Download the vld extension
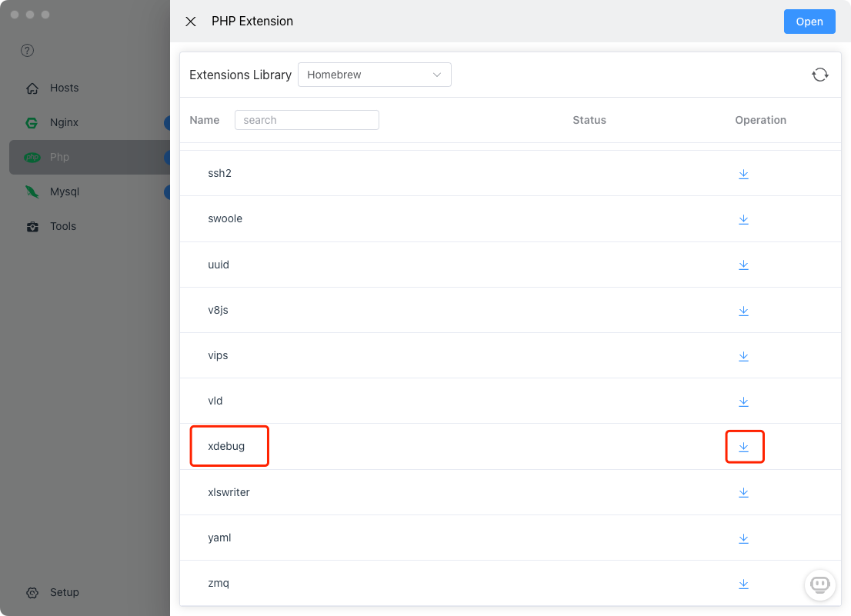The height and width of the screenshot is (616, 851). pos(743,401)
